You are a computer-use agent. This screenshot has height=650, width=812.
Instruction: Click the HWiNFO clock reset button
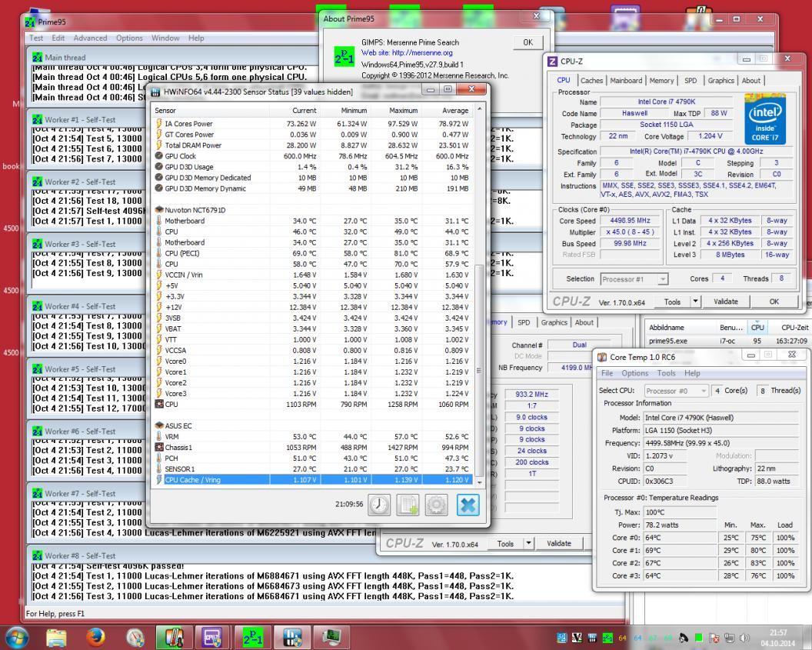(379, 505)
